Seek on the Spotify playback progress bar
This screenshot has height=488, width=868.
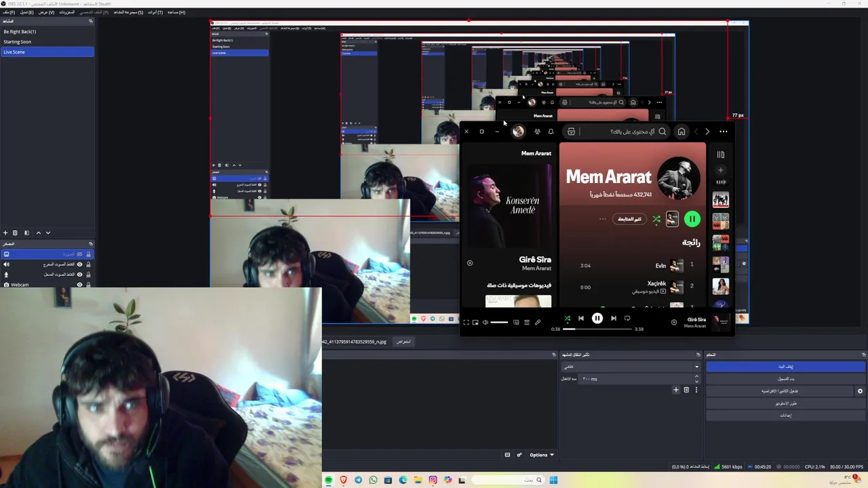tap(597, 329)
